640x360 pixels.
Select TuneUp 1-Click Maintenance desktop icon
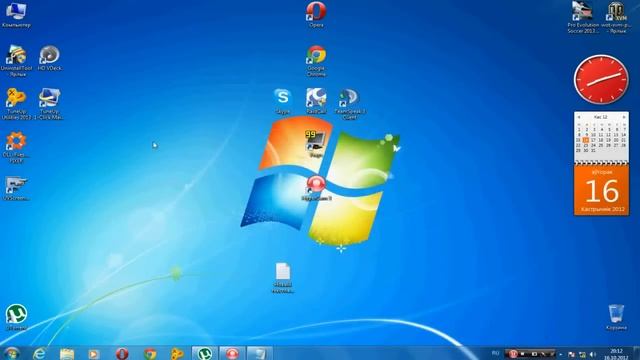click(x=49, y=104)
